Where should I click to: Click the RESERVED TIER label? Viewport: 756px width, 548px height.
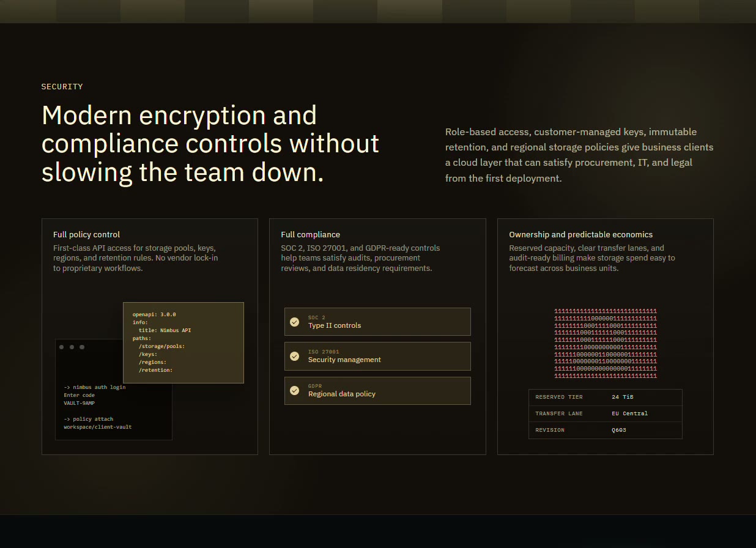point(559,397)
